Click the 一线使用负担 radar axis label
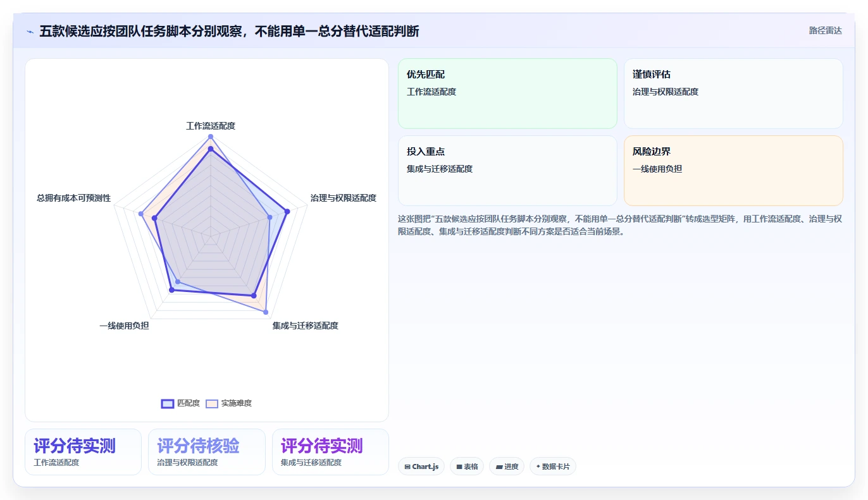Image resolution: width=868 pixels, height=500 pixels. coord(124,326)
